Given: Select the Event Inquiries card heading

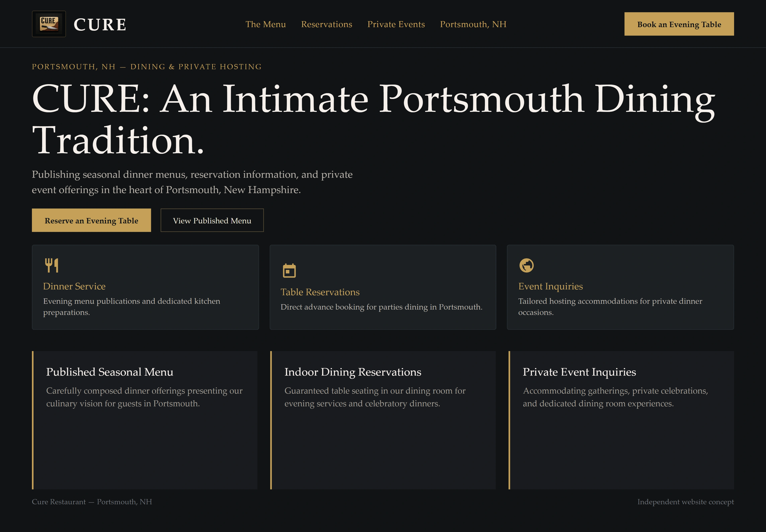Looking at the screenshot, I should (550, 286).
